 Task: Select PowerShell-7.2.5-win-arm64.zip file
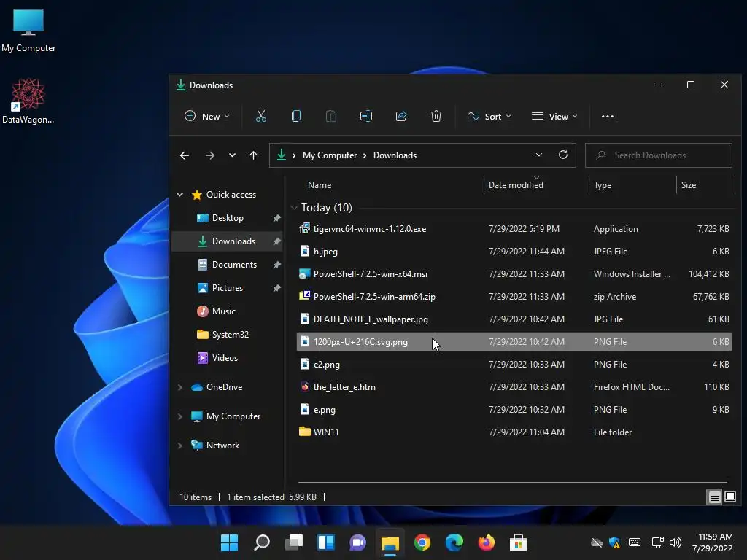coord(514,296)
